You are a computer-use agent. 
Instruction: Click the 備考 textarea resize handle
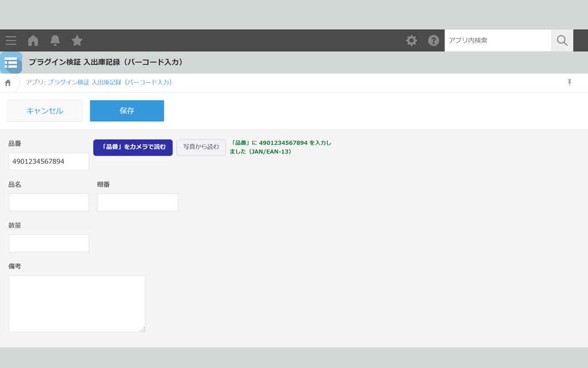tap(142, 329)
